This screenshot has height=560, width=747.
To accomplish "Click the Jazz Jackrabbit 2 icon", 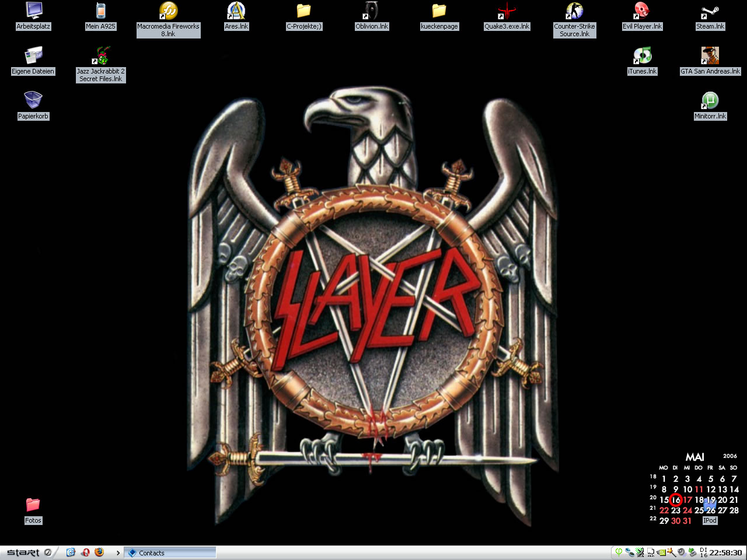I will click(x=101, y=56).
